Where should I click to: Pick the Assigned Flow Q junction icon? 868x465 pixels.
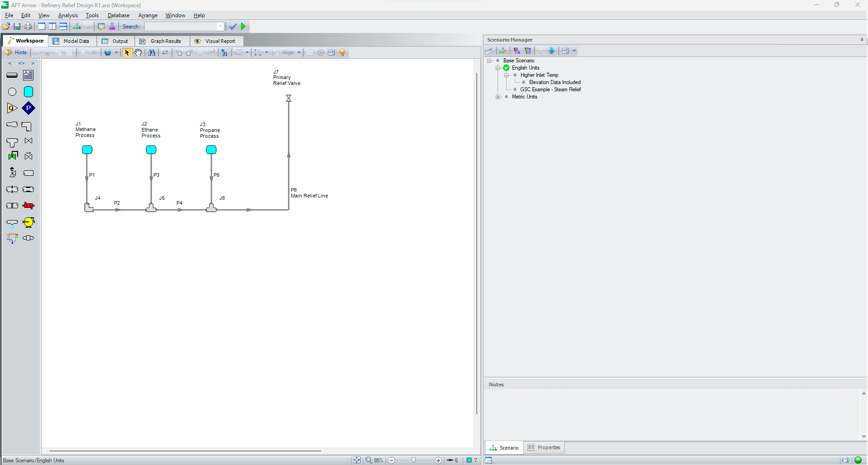pyautogui.click(x=12, y=108)
